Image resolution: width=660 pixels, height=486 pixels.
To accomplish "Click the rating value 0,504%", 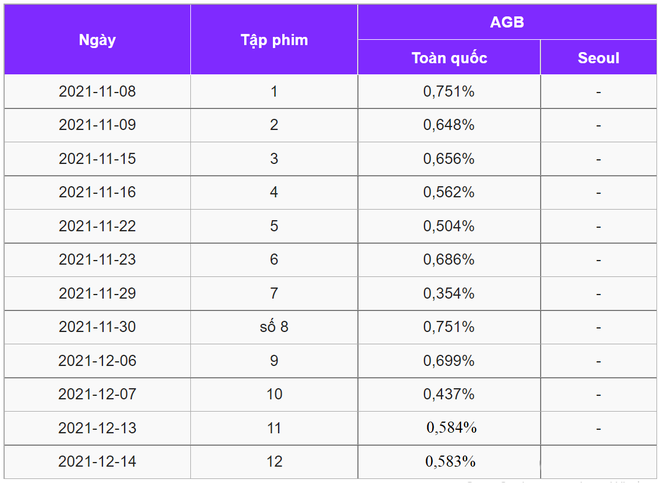I will coord(449,226).
